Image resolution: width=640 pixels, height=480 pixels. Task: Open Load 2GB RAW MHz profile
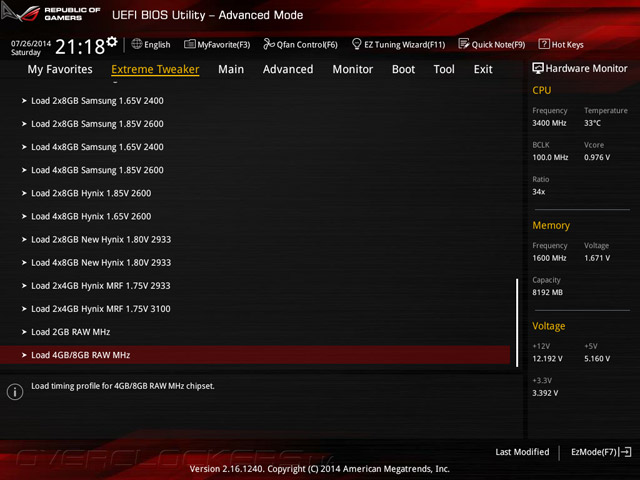pyautogui.click(x=255, y=332)
